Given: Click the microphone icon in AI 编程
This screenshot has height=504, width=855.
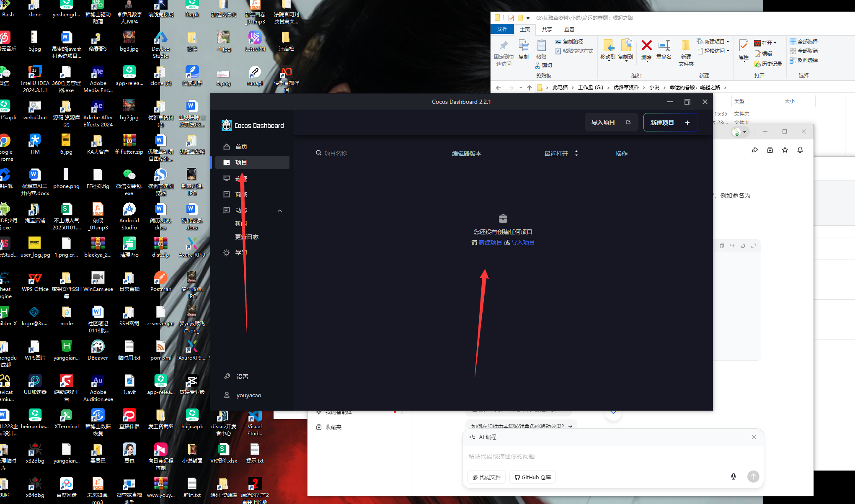Looking at the screenshot, I should coord(734,476).
